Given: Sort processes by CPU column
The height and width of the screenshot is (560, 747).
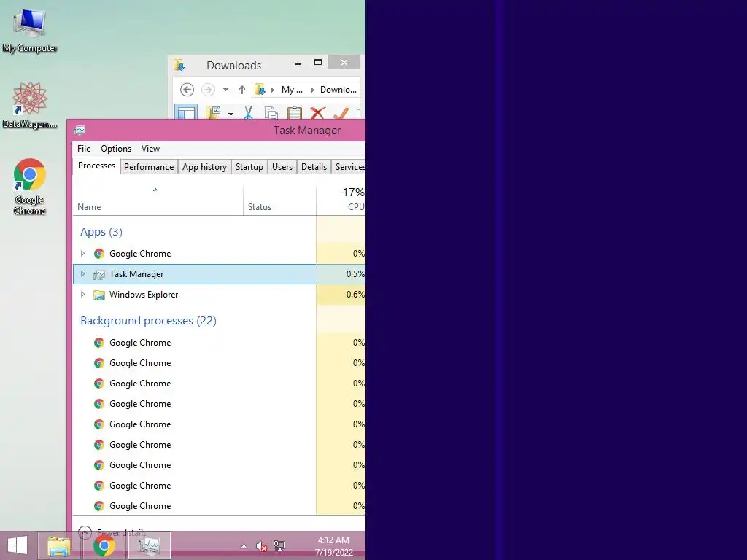Looking at the screenshot, I should click(341, 201).
